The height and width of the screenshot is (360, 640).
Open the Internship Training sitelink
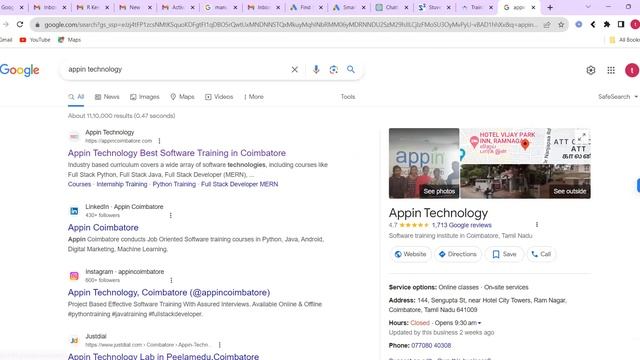122,184
